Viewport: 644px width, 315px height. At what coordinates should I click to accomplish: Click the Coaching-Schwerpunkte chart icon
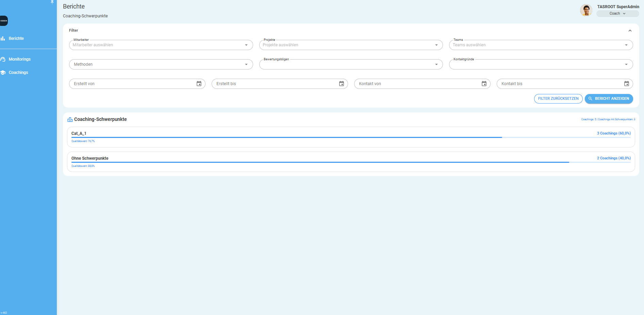(x=70, y=120)
